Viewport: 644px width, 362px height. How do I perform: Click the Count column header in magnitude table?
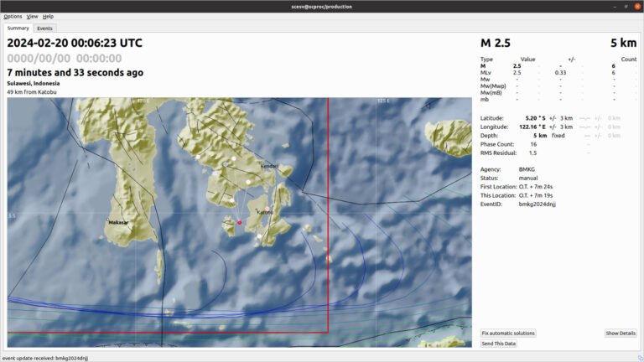tap(629, 59)
